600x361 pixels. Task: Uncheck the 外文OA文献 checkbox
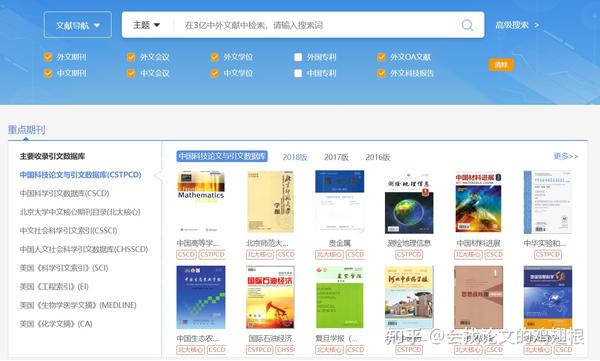click(382, 57)
